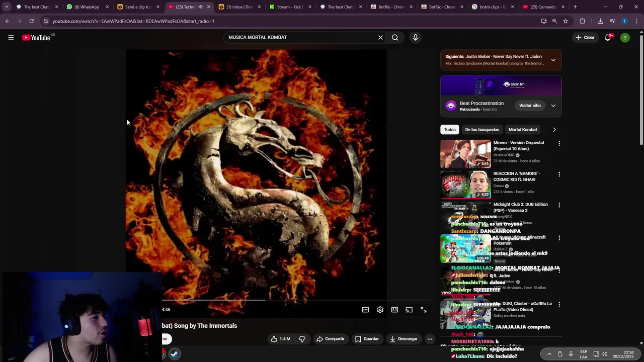Click the Crear button
Image resolution: width=644 pixels, height=362 pixels.
click(x=585, y=37)
